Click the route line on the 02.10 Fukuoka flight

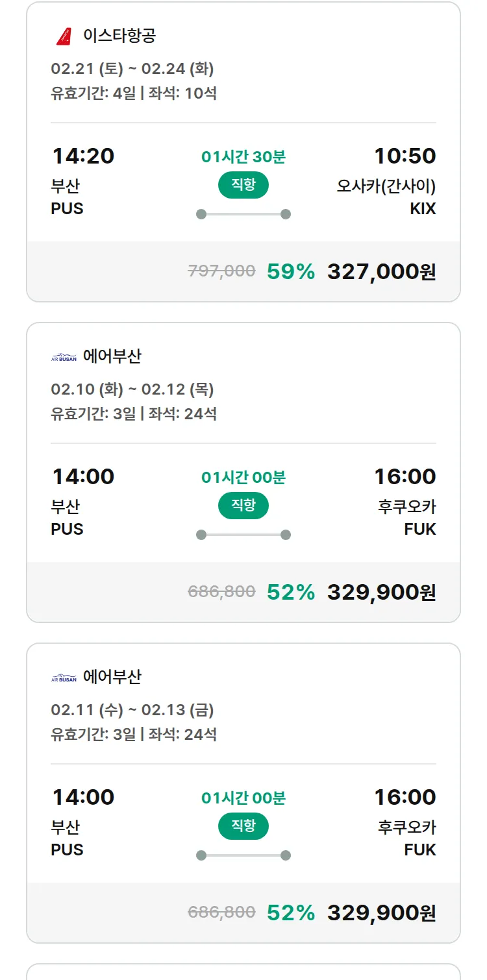(x=243, y=535)
